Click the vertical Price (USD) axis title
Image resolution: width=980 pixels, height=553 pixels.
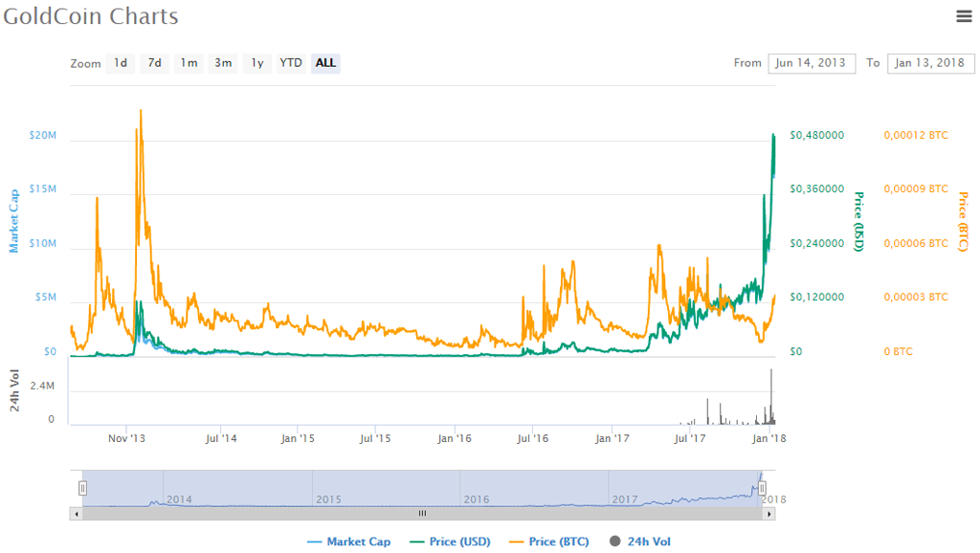pos(859,222)
